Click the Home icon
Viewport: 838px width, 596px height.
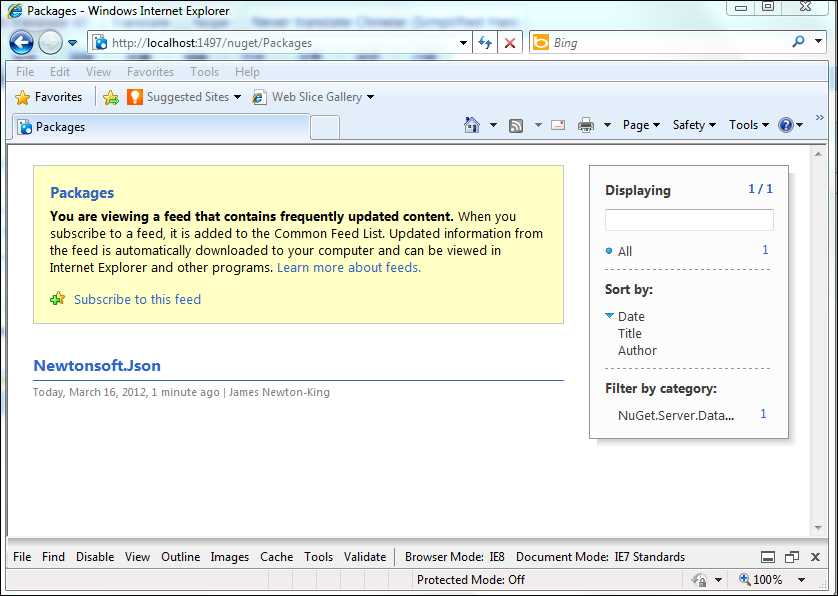point(472,125)
